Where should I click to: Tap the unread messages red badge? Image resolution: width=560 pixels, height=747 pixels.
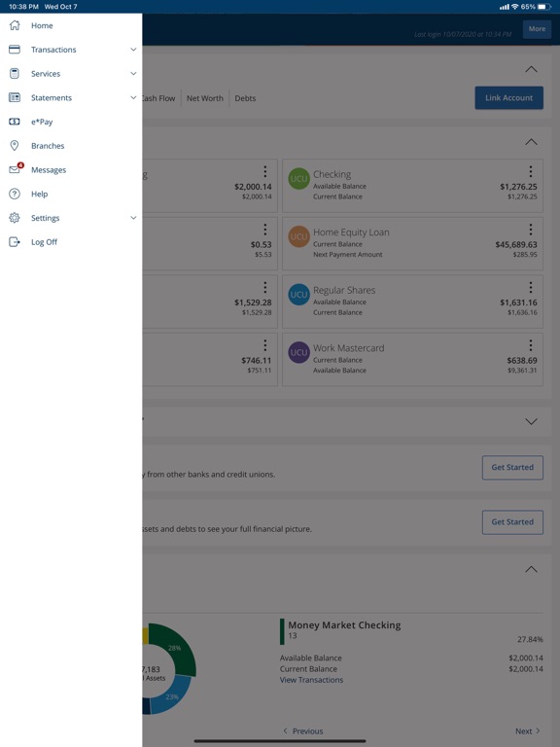click(20, 165)
